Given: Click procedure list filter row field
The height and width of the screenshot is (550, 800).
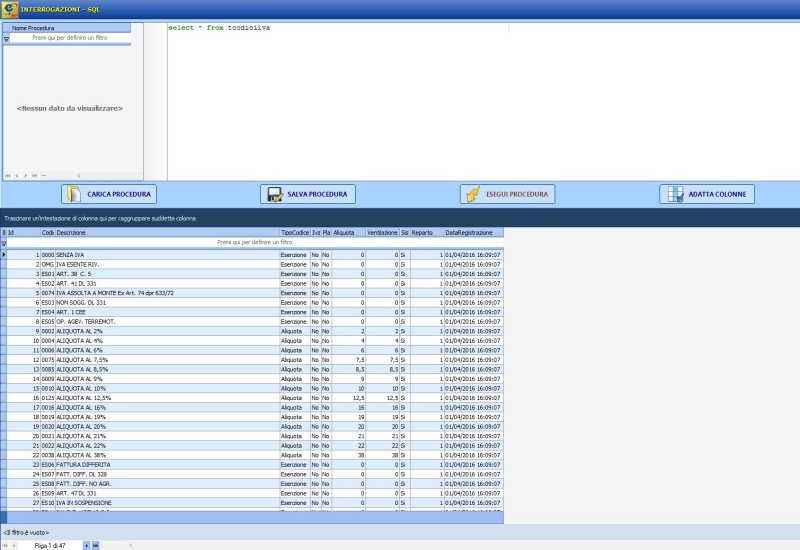Looking at the screenshot, I should (70, 38).
